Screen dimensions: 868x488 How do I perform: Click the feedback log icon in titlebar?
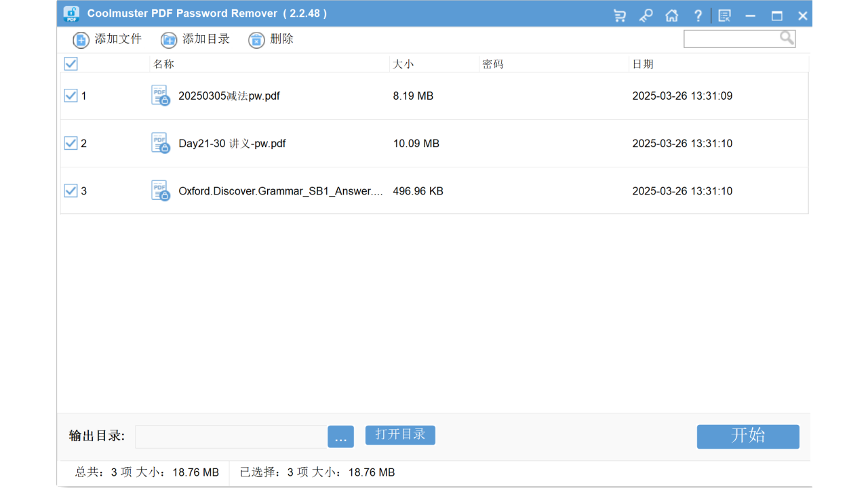pyautogui.click(x=724, y=15)
